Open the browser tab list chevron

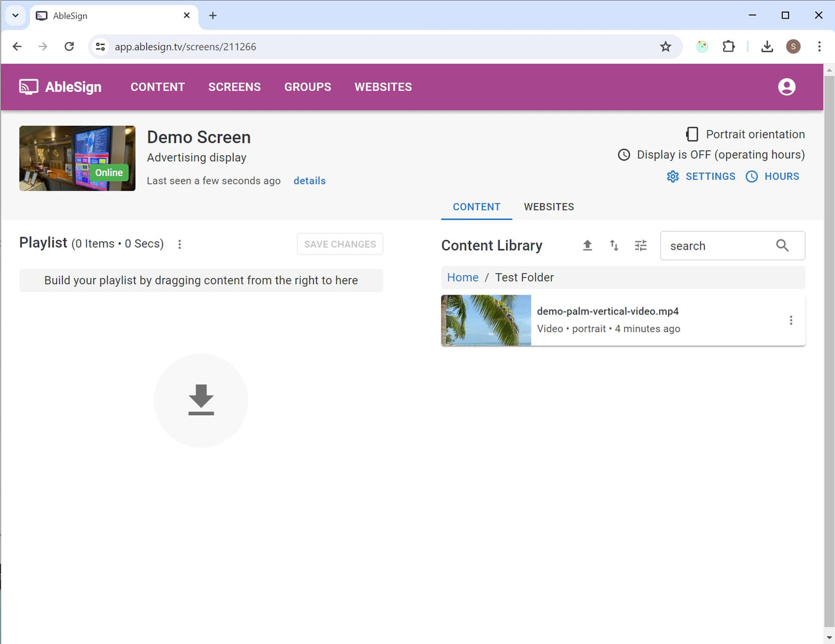(x=15, y=15)
